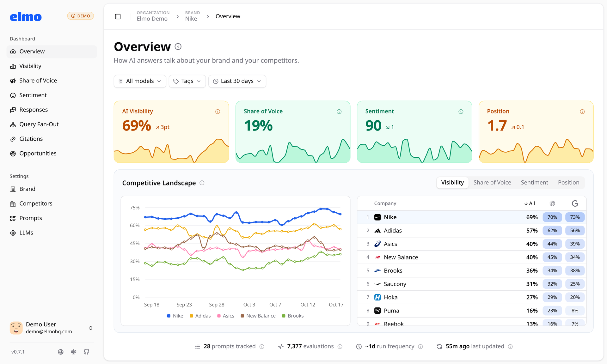Sort table by the All column

(x=530, y=203)
